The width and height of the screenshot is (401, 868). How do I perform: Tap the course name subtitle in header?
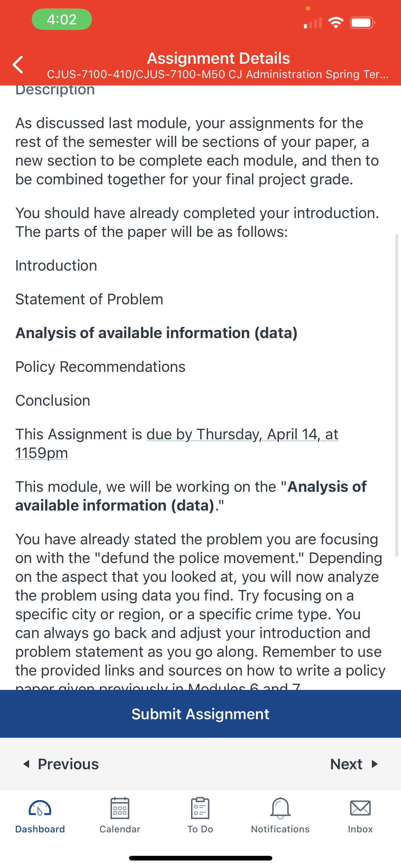tap(217, 74)
